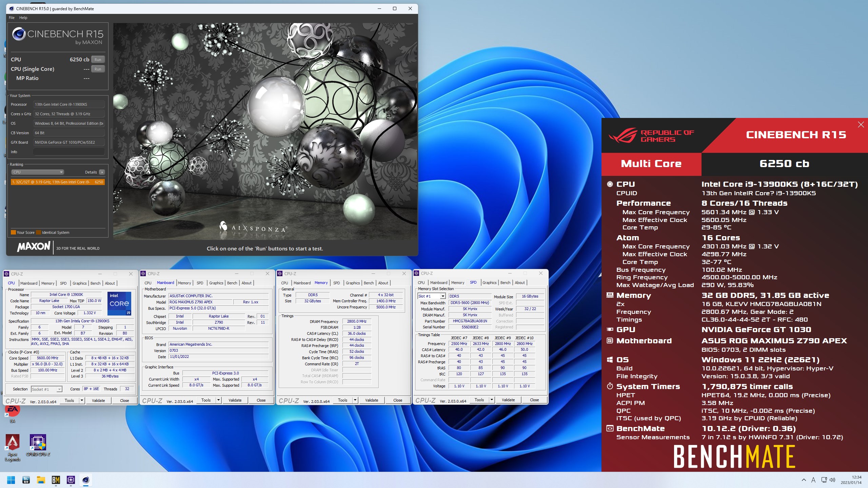This screenshot has height=488, width=868.
Task: Click the BIOS Version 0703 field
Action: click(x=219, y=351)
